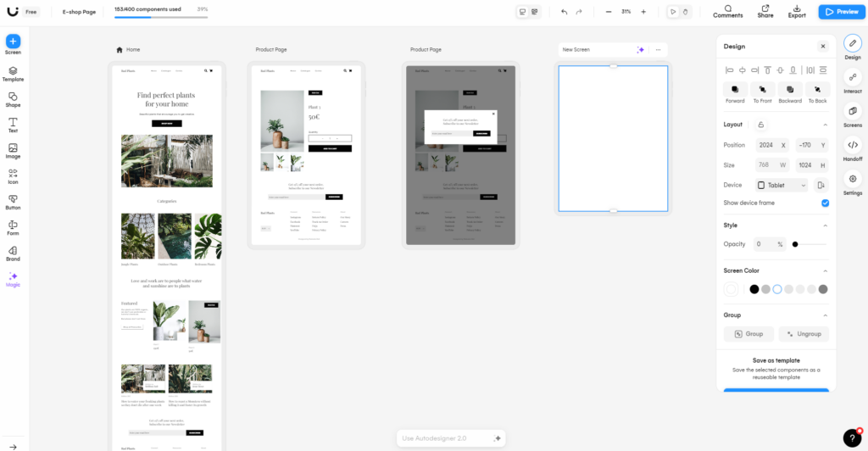
Task: Click the Ungroup button
Action: (804, 334)
